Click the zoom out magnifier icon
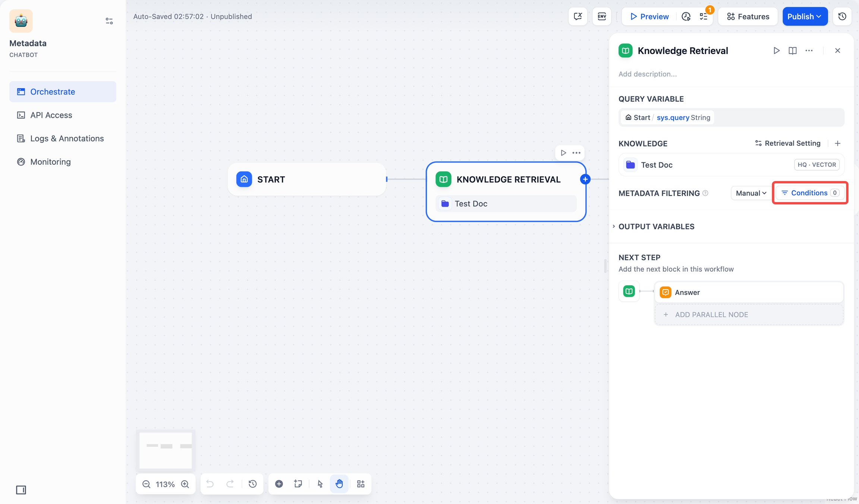The width and height of the screenshot is (859, 504). (x=146, y=484)
